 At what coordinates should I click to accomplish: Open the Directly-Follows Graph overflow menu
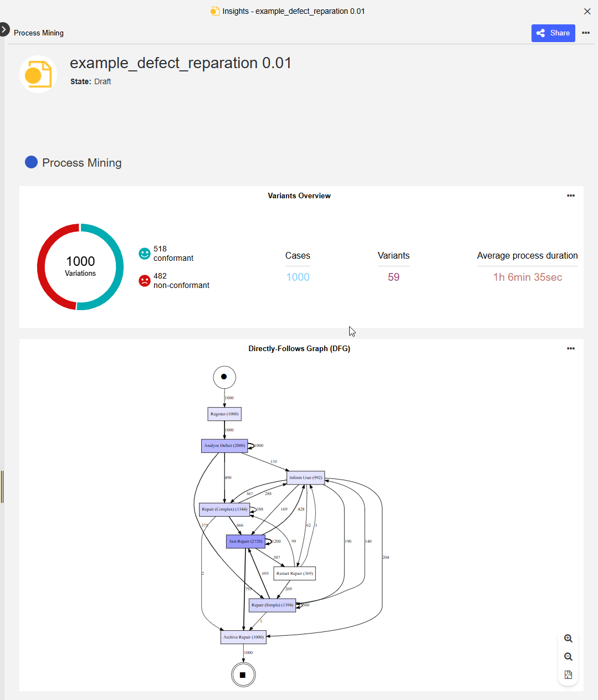[x=571, y=348]
